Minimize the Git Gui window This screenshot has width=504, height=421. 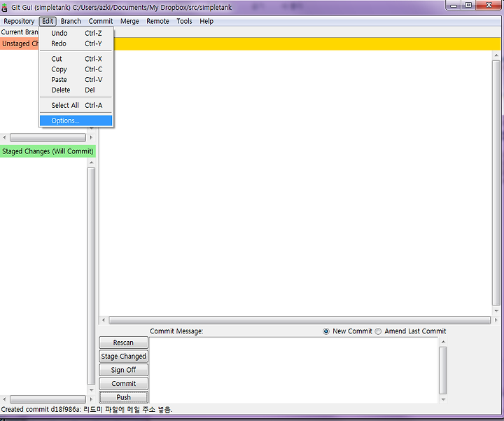click(x=454, y=5)
